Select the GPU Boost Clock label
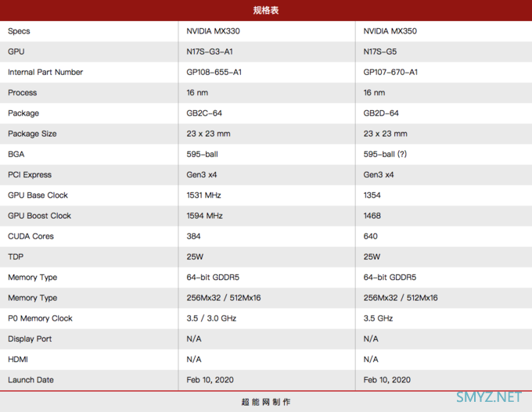The height and width of the screenshot is (412, 532). click(39, 216)
